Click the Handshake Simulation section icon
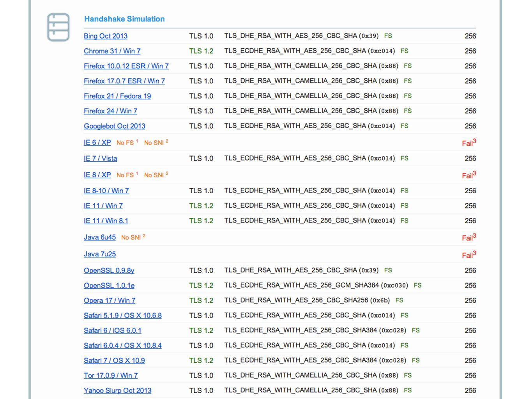Viewport: 532px width, 399px height. (58, 27)
